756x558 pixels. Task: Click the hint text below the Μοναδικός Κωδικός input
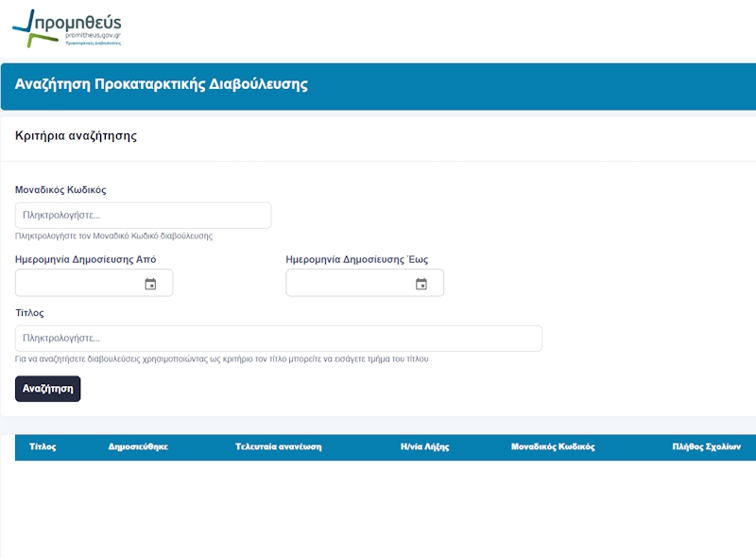(113, 236)
